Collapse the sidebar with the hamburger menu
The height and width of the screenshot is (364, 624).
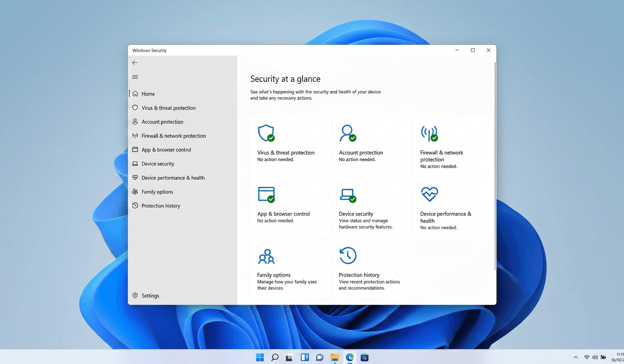[x=135, y=77]
